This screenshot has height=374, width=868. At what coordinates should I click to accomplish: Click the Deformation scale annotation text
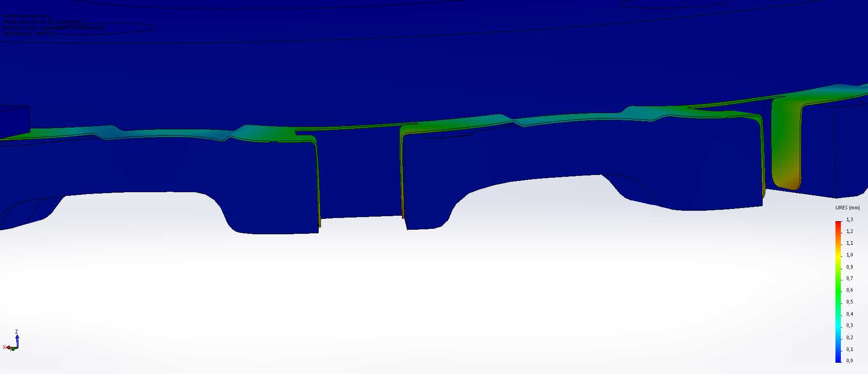(x=27, y=33)
